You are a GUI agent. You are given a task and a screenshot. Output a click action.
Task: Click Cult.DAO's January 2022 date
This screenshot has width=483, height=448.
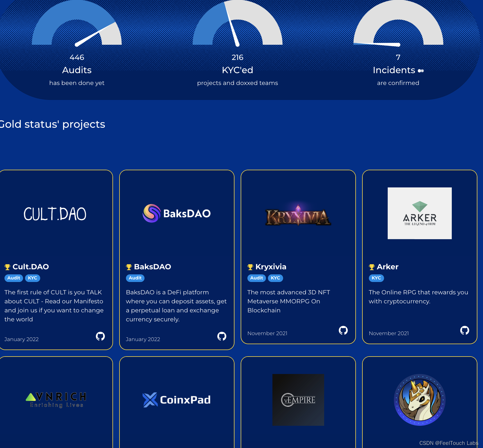[22, 339]
